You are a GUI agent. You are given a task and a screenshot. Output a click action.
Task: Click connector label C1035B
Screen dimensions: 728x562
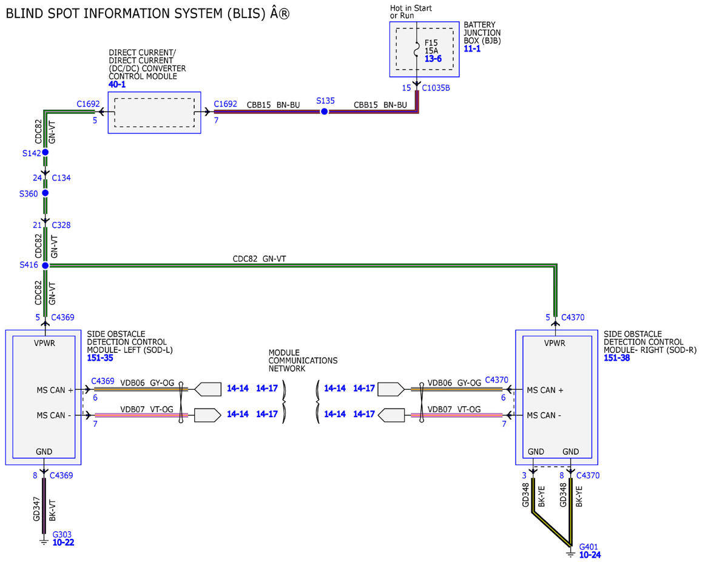[436, 88]
